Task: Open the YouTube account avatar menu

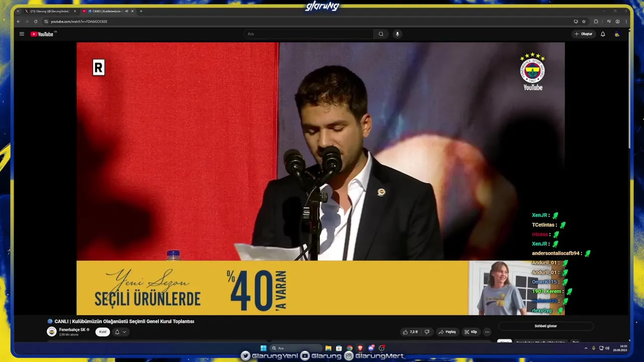Action: (x=617, y=34)
